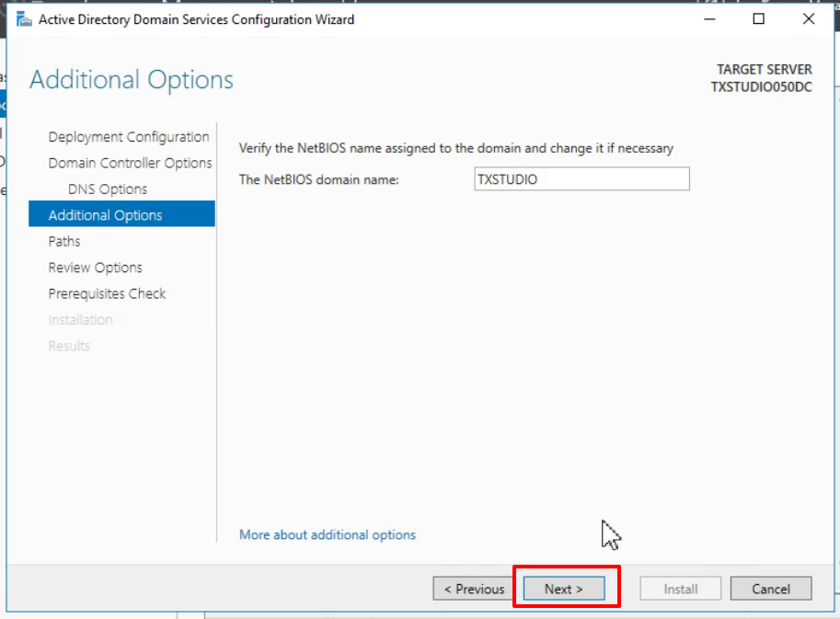The height and width of the screenshot is (619, 840).
Task: Click the wizard title bar icon
Action: click(24, 20)
